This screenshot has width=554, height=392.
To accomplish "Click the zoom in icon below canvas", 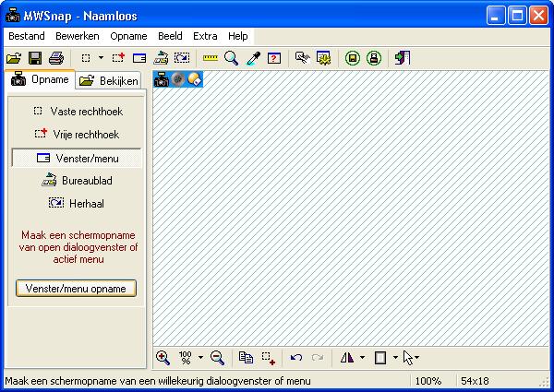I will (x=163, y=357).
